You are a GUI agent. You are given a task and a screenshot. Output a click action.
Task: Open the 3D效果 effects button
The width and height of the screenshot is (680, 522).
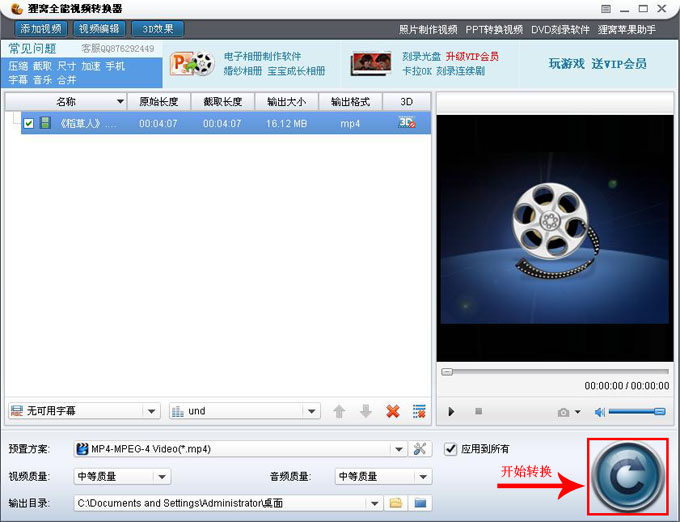coord(158,29)
